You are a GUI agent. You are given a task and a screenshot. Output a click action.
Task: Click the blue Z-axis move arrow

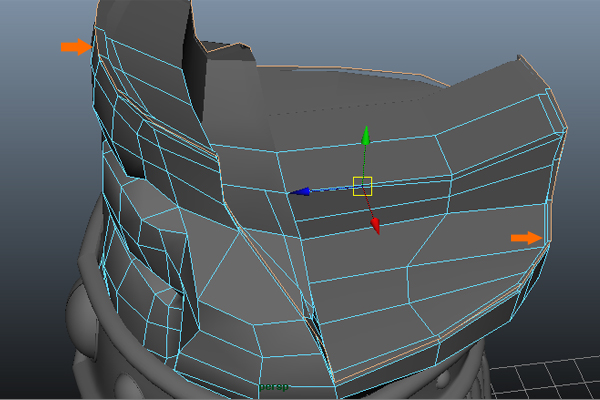tap(298, 191)
